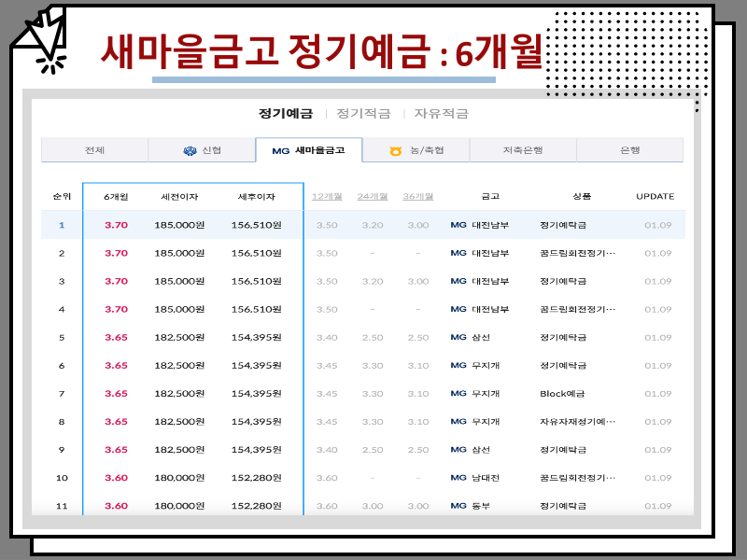Click the 농/축협 yellow logo icon
This screenshot has width=747, height=560.
395,151
